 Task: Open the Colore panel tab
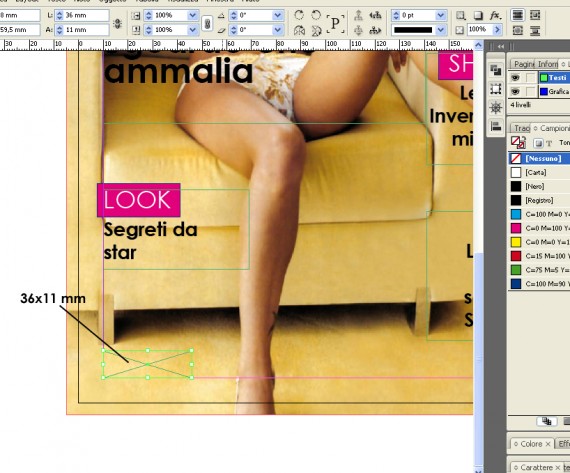click(532, 444)
